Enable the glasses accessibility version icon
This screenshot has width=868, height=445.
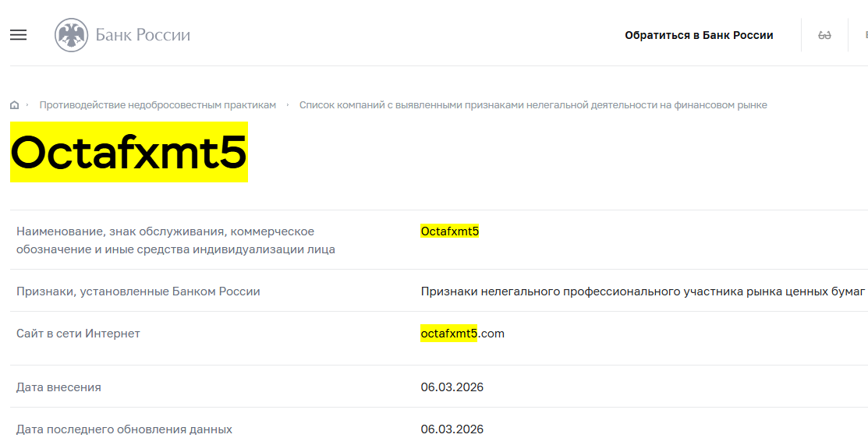824,35
